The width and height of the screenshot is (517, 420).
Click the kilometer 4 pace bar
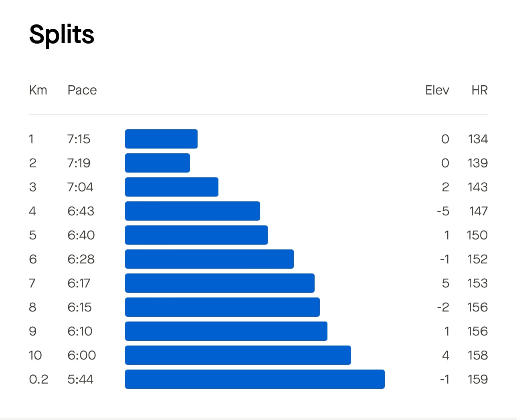click(x=192, y=211)
